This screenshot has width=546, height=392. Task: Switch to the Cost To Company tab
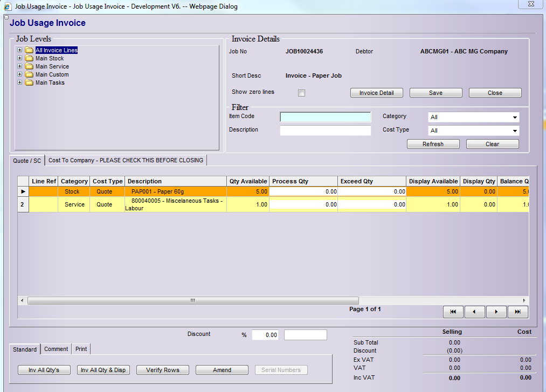coord(126,160)
